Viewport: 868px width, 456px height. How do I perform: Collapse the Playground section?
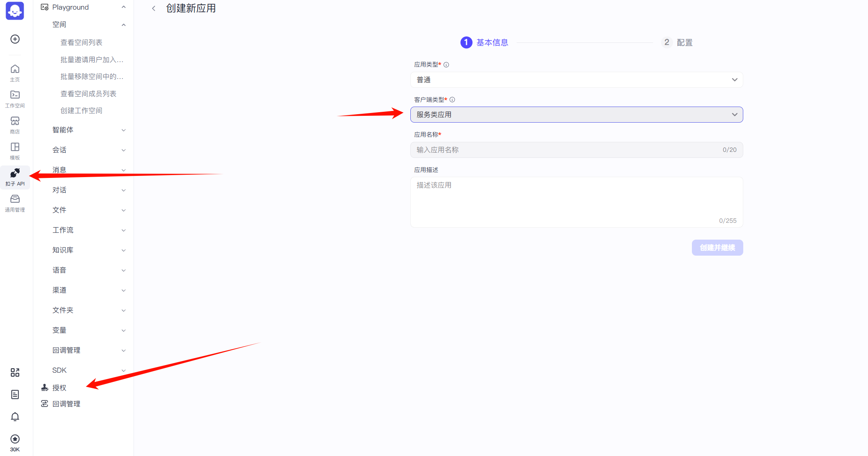point(124,7)
